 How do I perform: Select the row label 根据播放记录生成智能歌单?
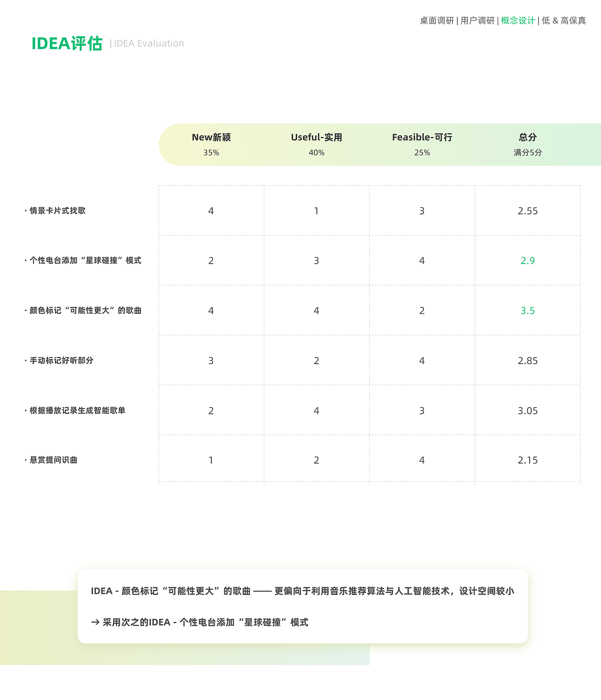pyautogui.click(x=77, y=411)
